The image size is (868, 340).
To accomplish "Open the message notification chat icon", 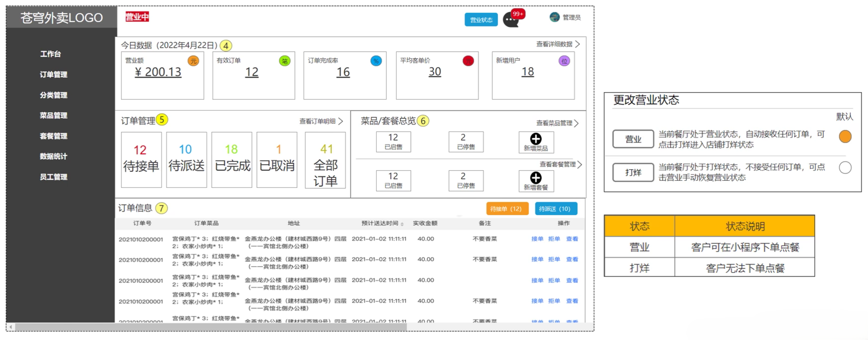I will point(510,20).
